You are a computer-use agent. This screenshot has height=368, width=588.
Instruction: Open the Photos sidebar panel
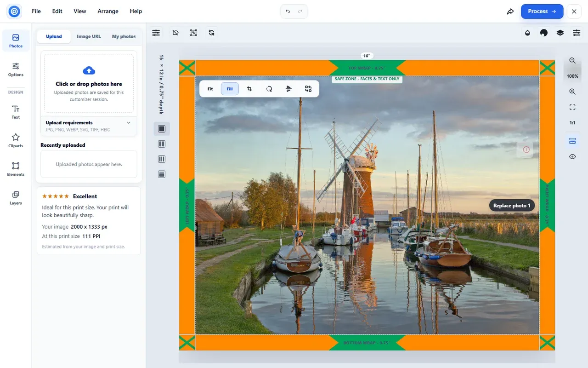[x=16, y=41]
